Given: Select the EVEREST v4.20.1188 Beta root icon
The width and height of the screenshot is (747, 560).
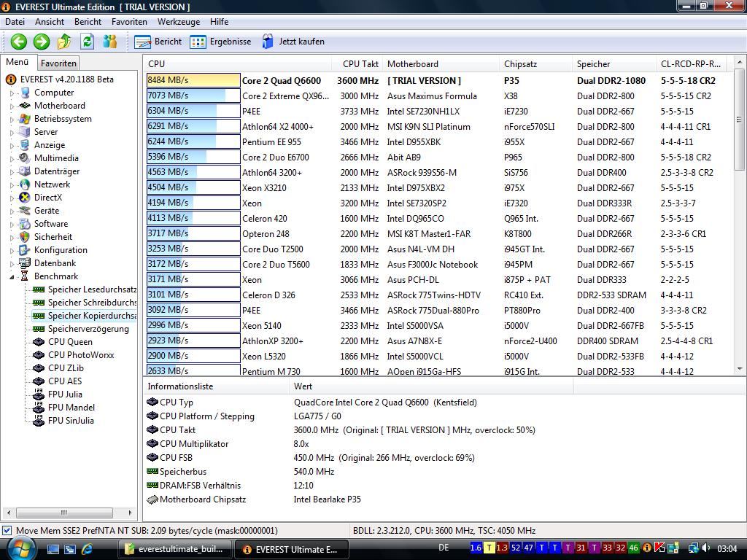Looking at the screenshot, I should point(10,79).
